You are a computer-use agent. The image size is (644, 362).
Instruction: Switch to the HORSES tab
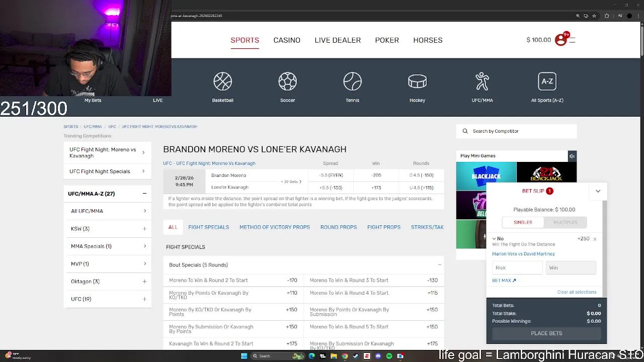click(428, 40)
